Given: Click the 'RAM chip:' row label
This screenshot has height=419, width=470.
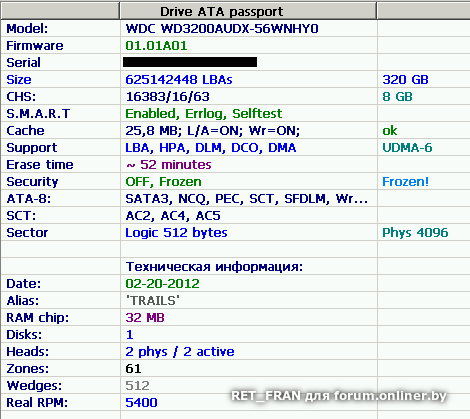Looking at the screenshot, I should point(37,318).
